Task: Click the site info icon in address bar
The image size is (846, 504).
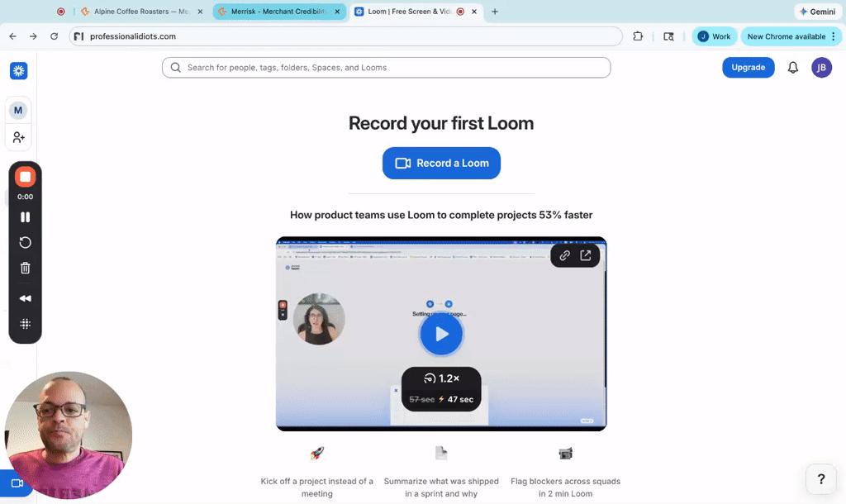Action: [x=78, y=36]
